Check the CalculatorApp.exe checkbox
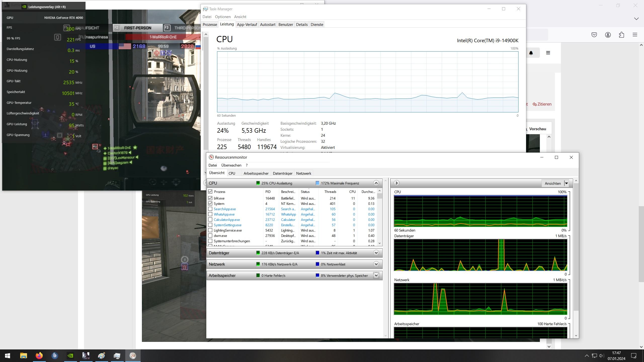Viewport: 644px width, 362px height. (x=210, y=219)
